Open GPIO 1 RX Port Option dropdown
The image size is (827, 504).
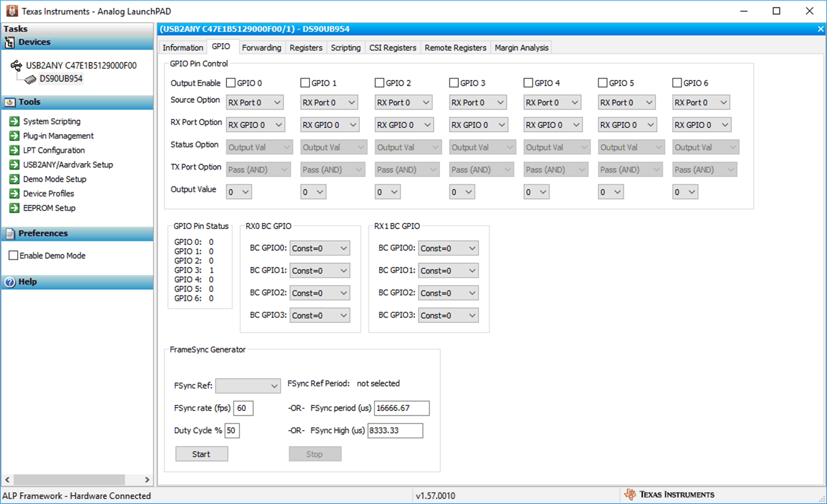pos(329,125)
